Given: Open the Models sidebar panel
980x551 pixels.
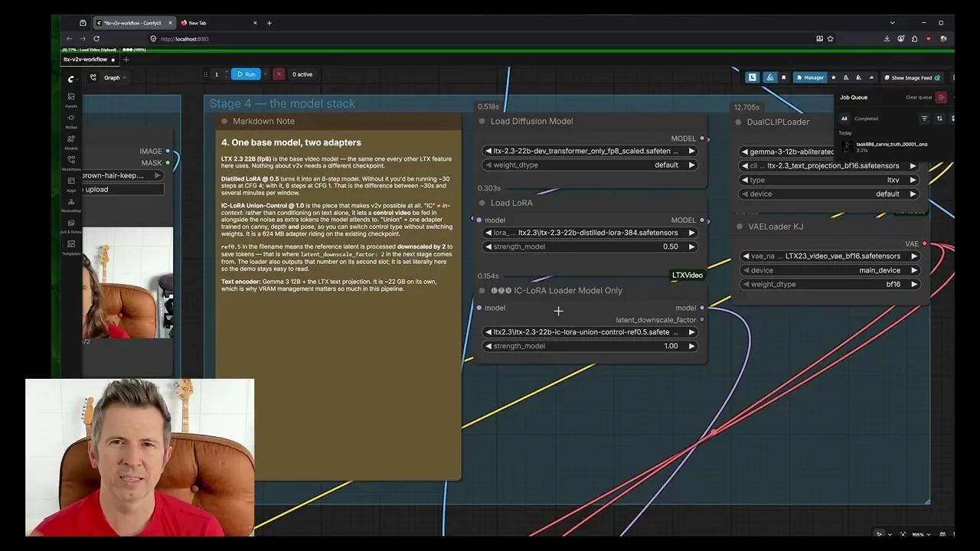Looking at the screenshot, I should [x=71, y=142].
